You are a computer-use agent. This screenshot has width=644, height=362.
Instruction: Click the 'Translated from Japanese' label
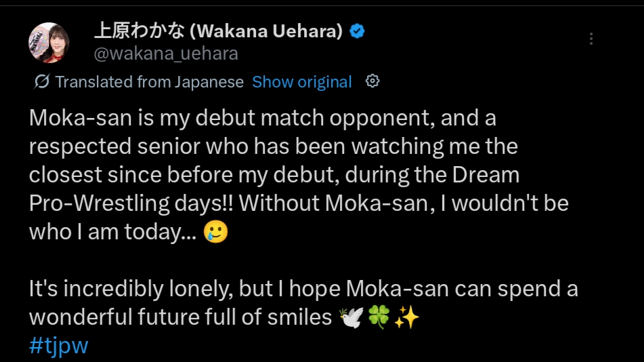click(149, 82)
